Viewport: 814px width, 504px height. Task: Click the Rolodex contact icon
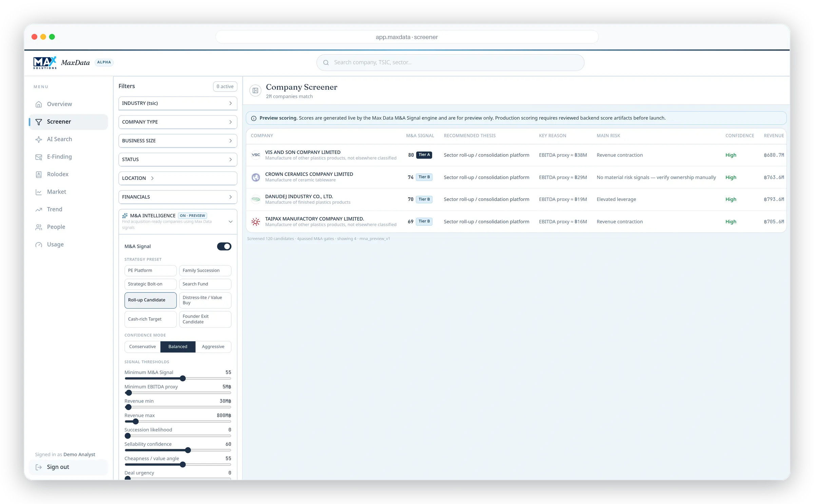pyautogui.click(x=39, y=174)
